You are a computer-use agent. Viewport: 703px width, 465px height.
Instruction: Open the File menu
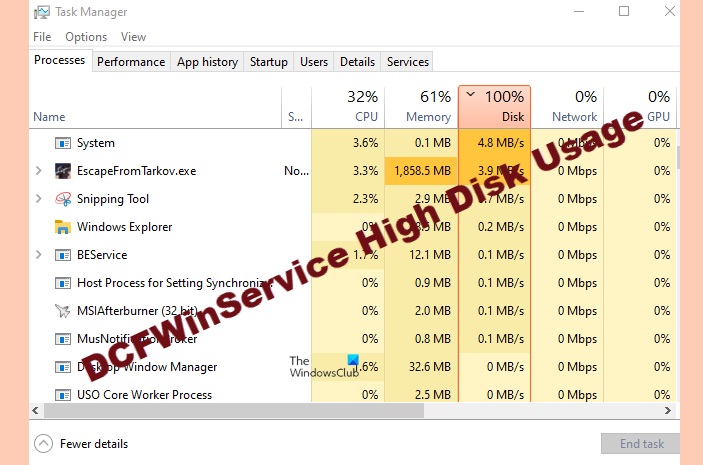tap(42, 37)
